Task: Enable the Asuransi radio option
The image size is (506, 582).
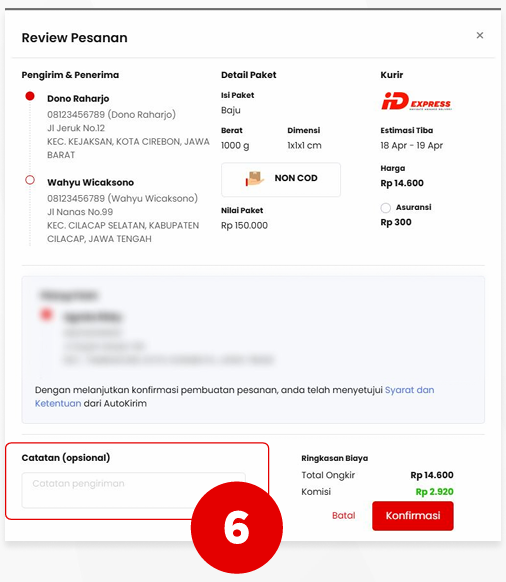Action: tap(386, 208)
